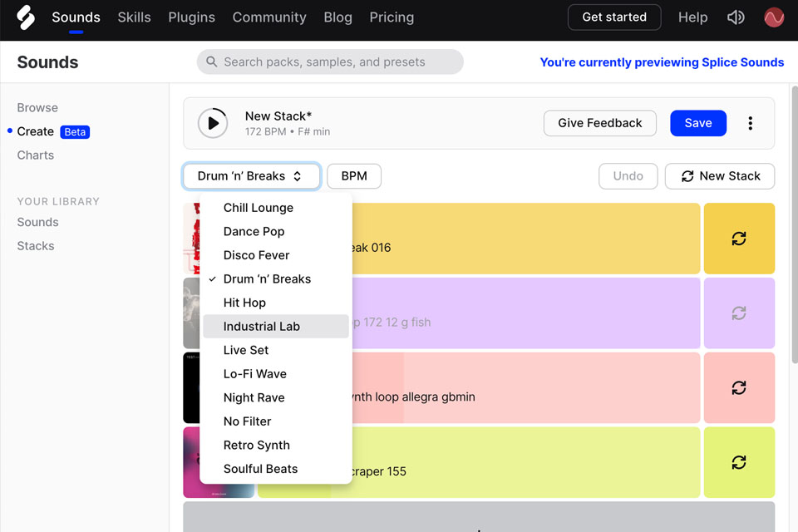Viewport: 798px width, 532px height.
Task: Open Give Feedback
Action: click(x=600, y=123)
